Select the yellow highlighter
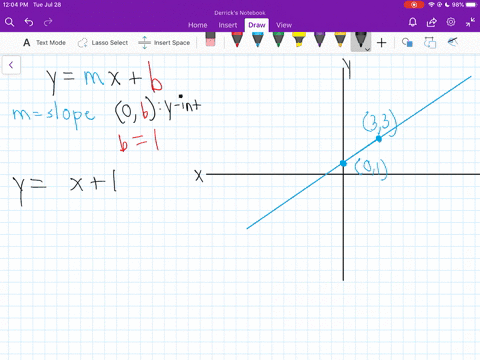This screenshot has width=480, height=360. tap(299, 39)
